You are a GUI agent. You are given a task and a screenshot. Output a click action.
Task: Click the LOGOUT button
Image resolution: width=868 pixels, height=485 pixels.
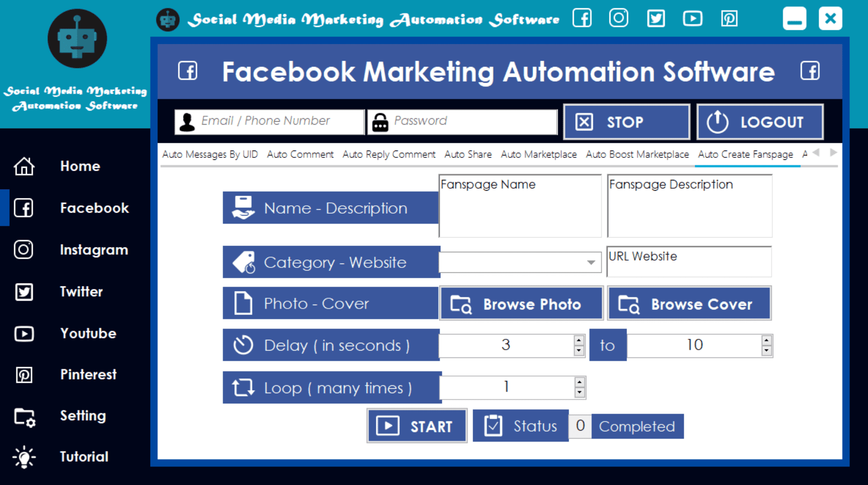click(x=760, y=122)
